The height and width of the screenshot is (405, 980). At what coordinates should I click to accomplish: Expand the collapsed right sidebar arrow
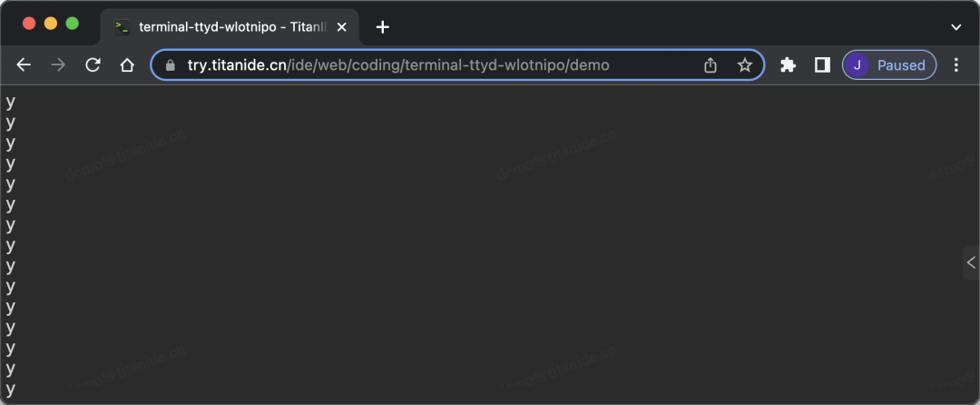971,262
